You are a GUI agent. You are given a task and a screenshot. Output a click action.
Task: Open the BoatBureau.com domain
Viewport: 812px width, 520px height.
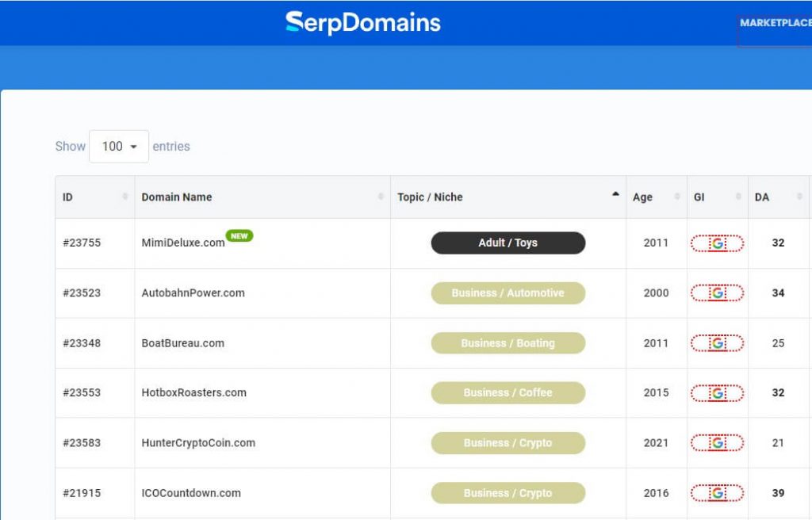click(x=183, y=343)
